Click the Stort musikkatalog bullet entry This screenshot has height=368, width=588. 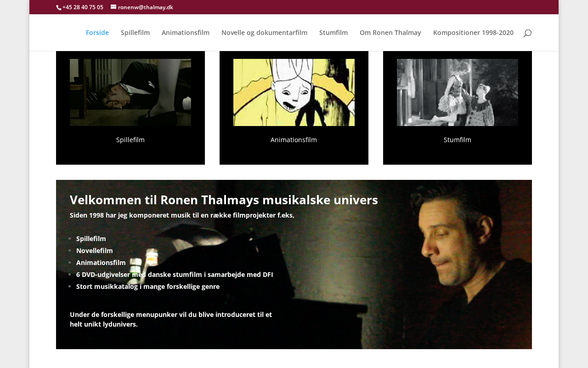(148, 287)
